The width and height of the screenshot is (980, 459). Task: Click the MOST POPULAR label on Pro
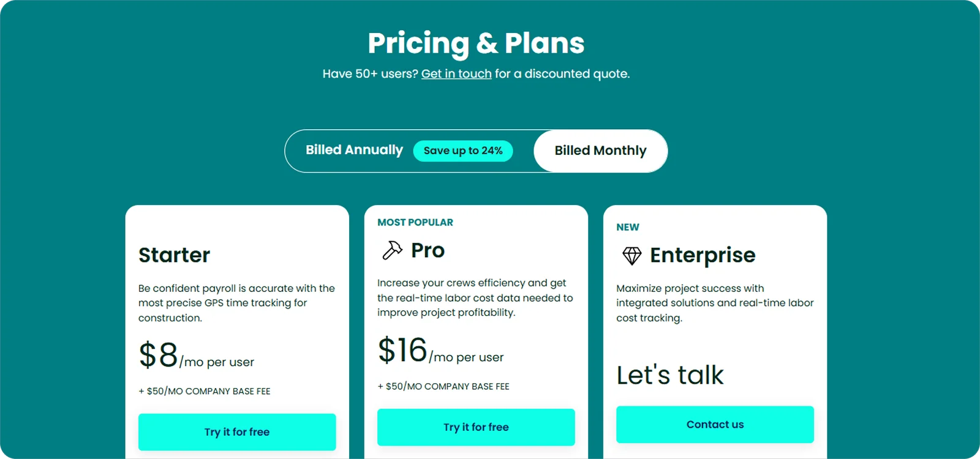click(414, 222)
